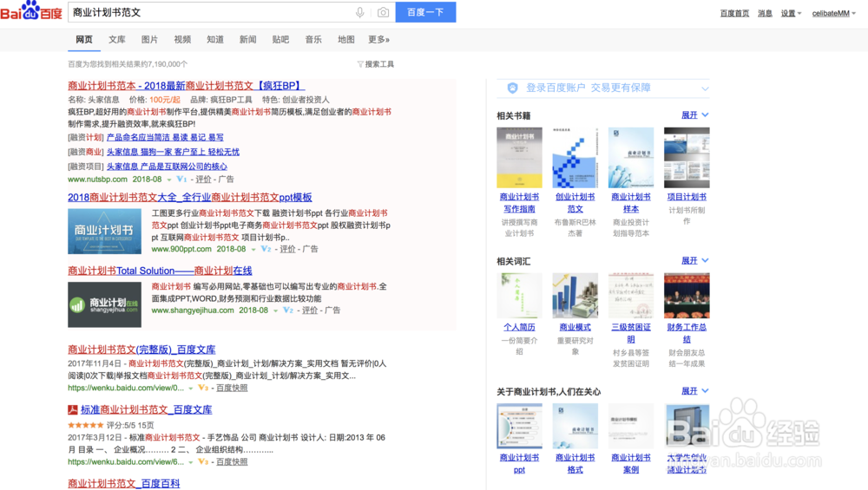
Task: Open the 更多» tab menu
Action: (379, 40)
